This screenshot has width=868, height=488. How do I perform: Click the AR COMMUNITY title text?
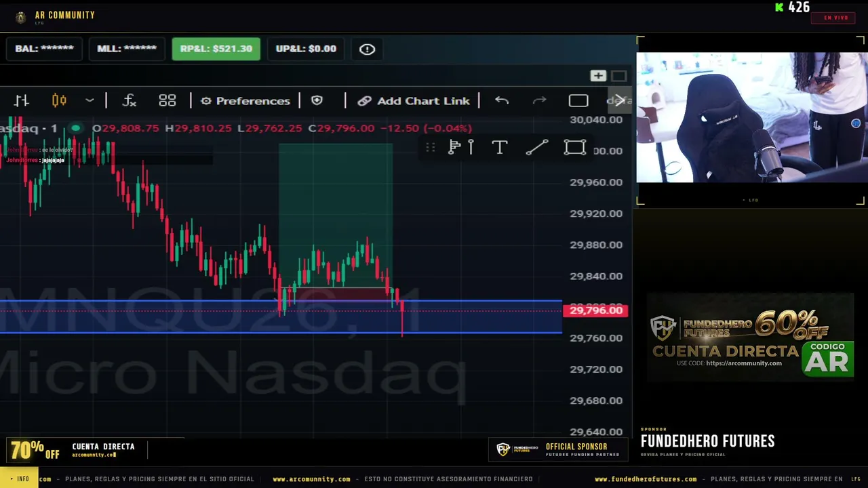65,15
